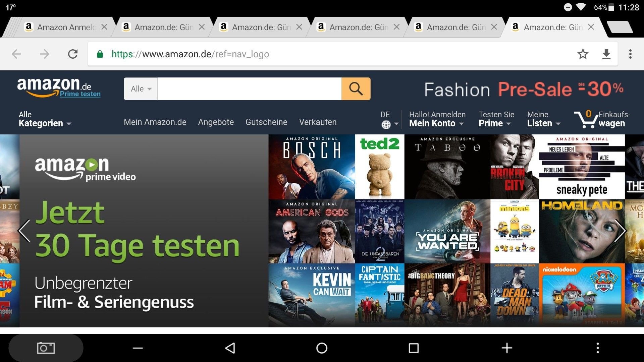The height and width of the screenshot is (362, 644).
Task: Open Gutscheine in navigation
Action: (266, 122)
